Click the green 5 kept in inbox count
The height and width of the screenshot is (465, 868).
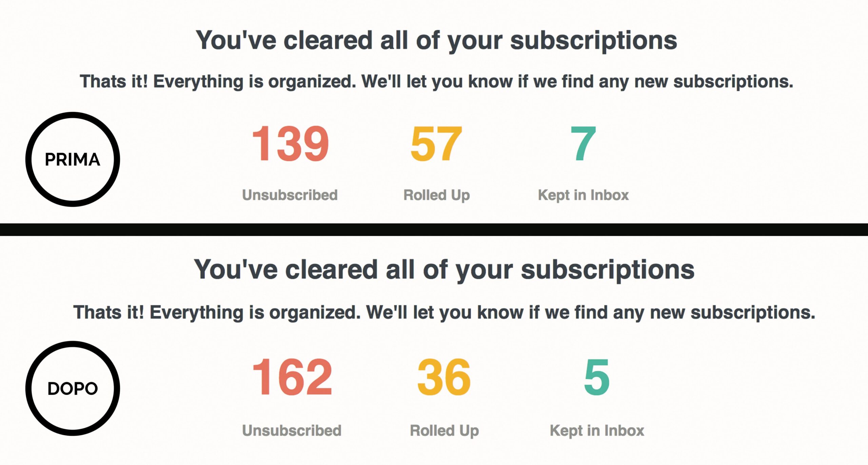pyautogui.click(x=597, y=377)
